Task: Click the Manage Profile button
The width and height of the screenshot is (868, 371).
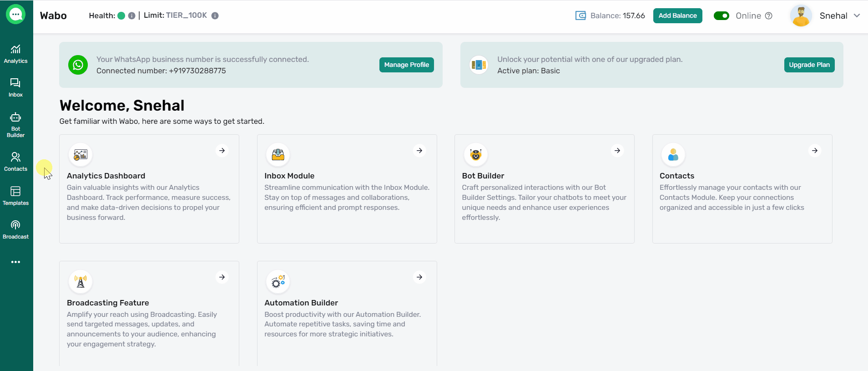Action: pos(406,65)
